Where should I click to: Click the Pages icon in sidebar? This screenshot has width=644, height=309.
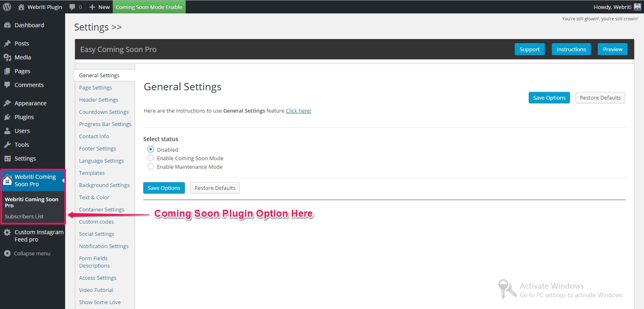click(7, 71)
